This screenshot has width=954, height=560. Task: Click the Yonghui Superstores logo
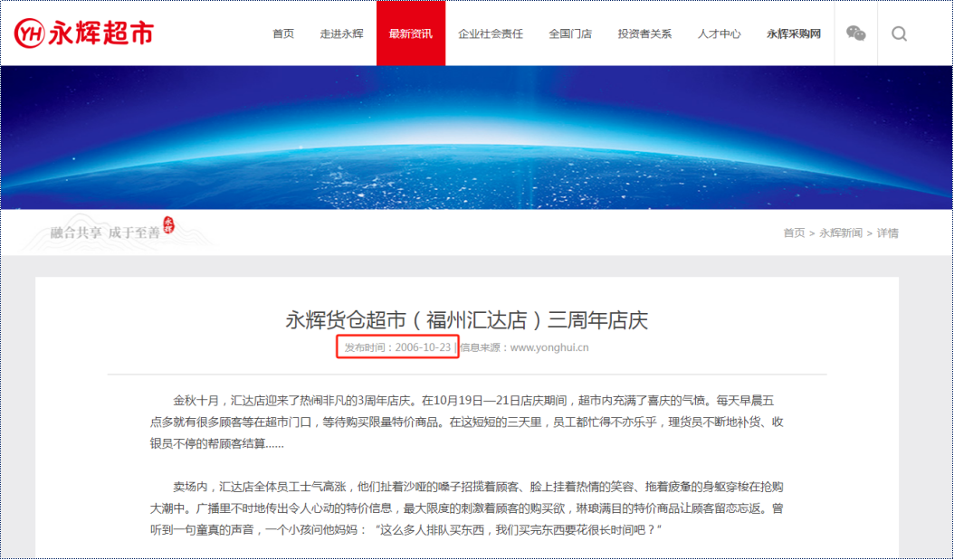click(x=83, y=33)
